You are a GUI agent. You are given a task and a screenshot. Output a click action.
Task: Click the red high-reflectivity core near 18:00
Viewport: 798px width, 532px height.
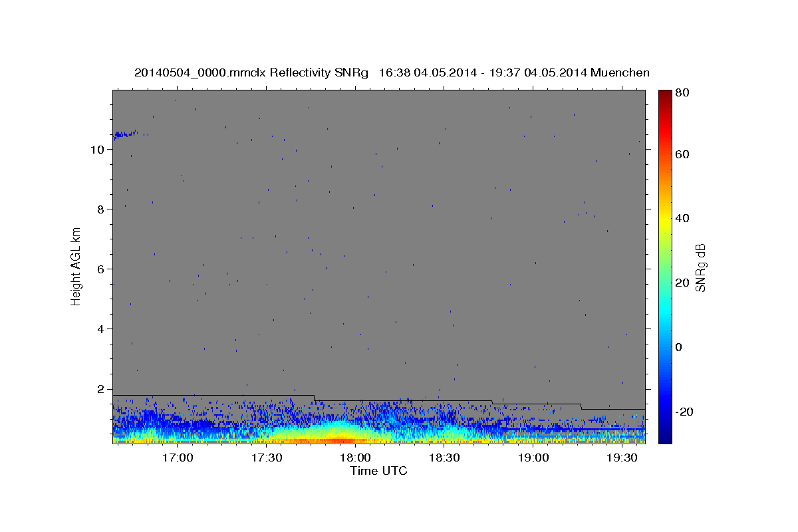339,440
